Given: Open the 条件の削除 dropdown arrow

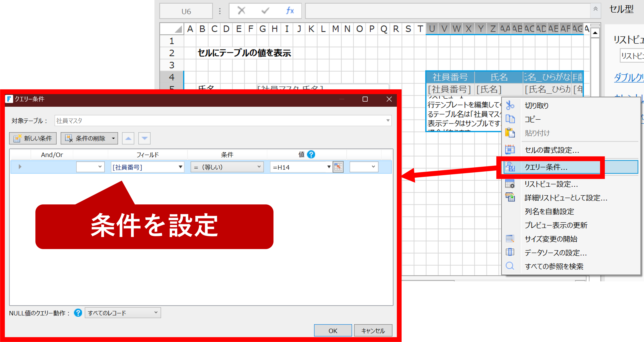Looking at the screenshot, I should tap(113, 138).
